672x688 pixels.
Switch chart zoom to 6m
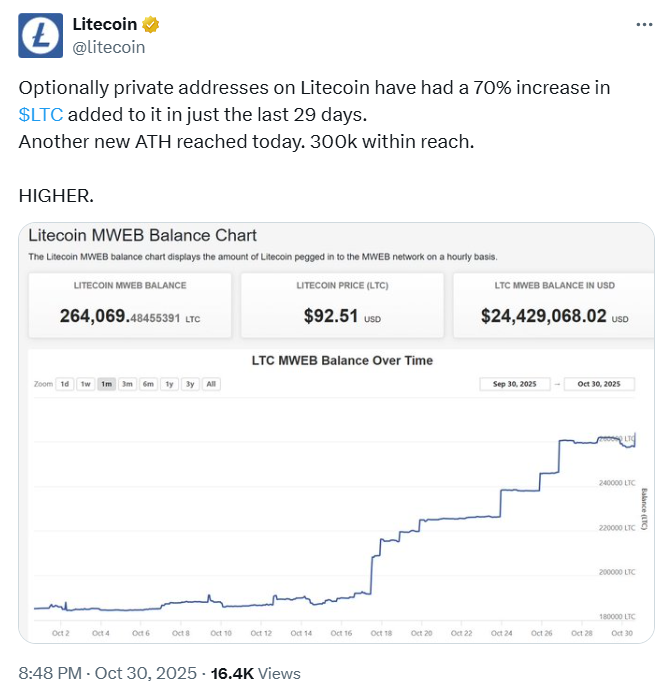coord(148,384)
